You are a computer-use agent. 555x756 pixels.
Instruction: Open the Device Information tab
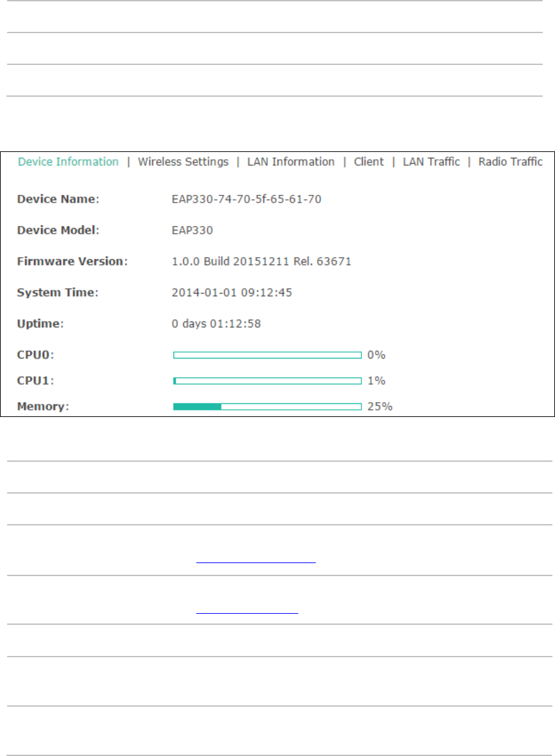68,162
